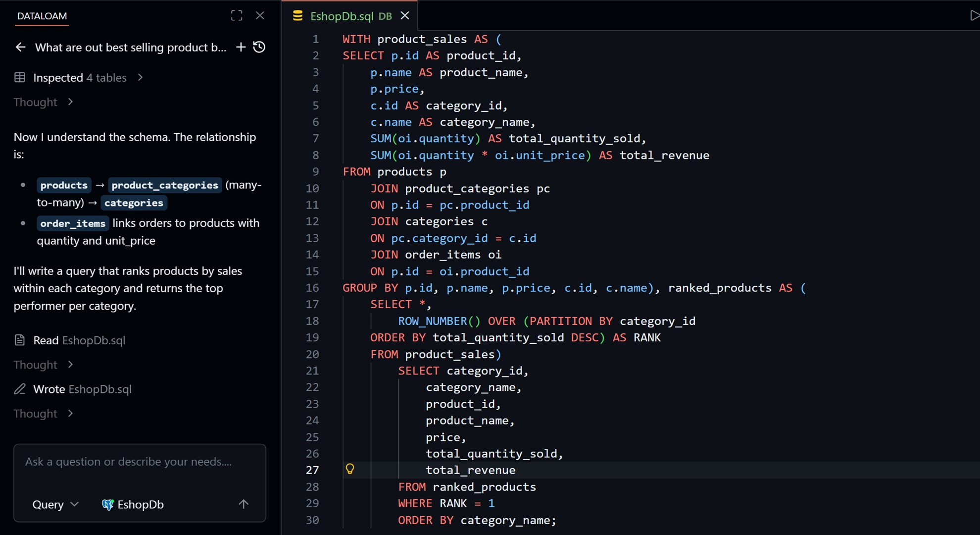
Task: Click 'ROW_NUMBER()' on line 18
Action: (x=439, y=321)
